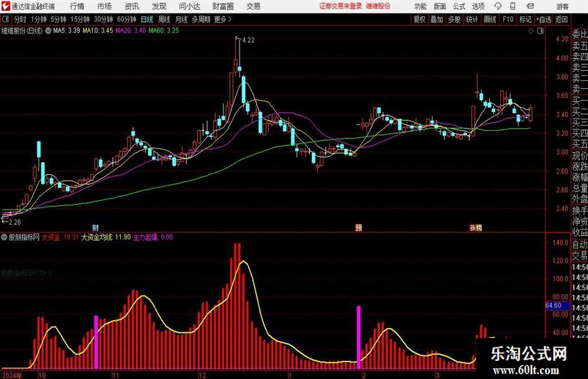This screenshot has height=379, width=588.
Task: Expand the 更多 periods chevron
Action: coord(230,19)
